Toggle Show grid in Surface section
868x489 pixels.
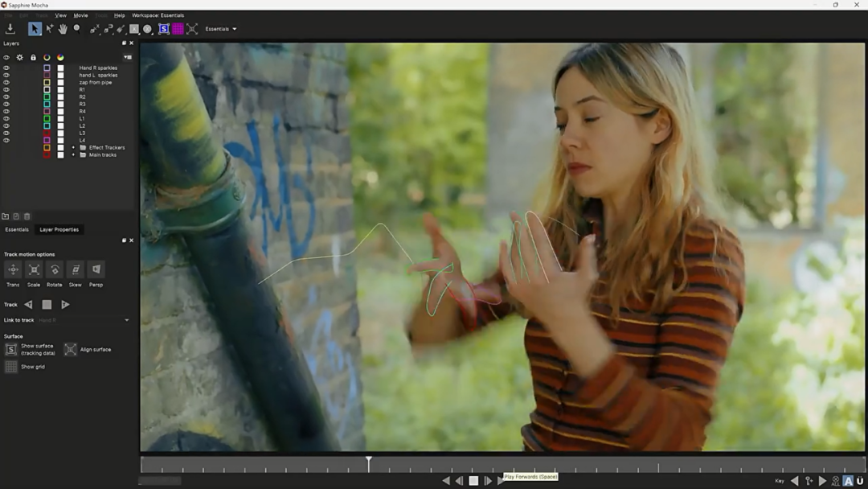[x=10, y=367]
